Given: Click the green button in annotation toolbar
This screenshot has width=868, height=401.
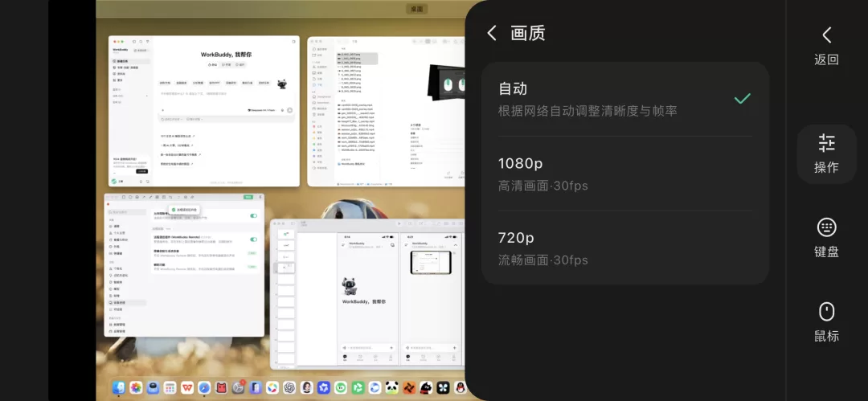Looking at the screenshot, I should (x=248, y=197).
